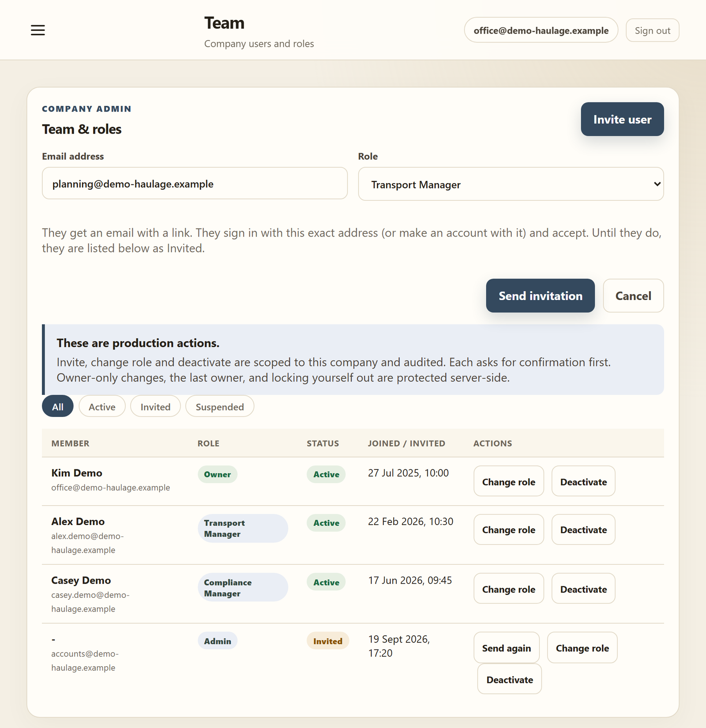Change role for accounts@demo-haulage.example invite
The width and height of the screenshot is (706, 728).
point(582,648)
